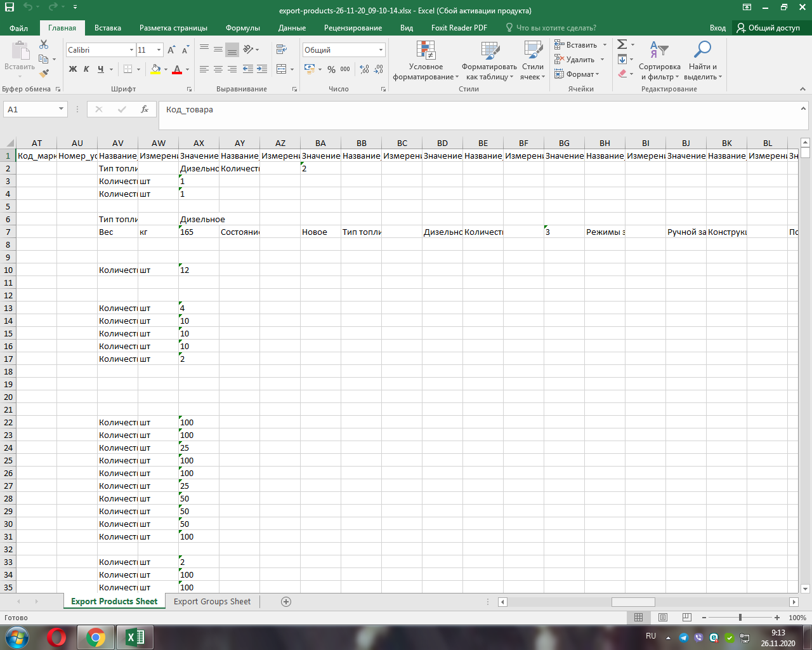Add a new sheet with plus button

pyautogui.click(x=286, y=602)
